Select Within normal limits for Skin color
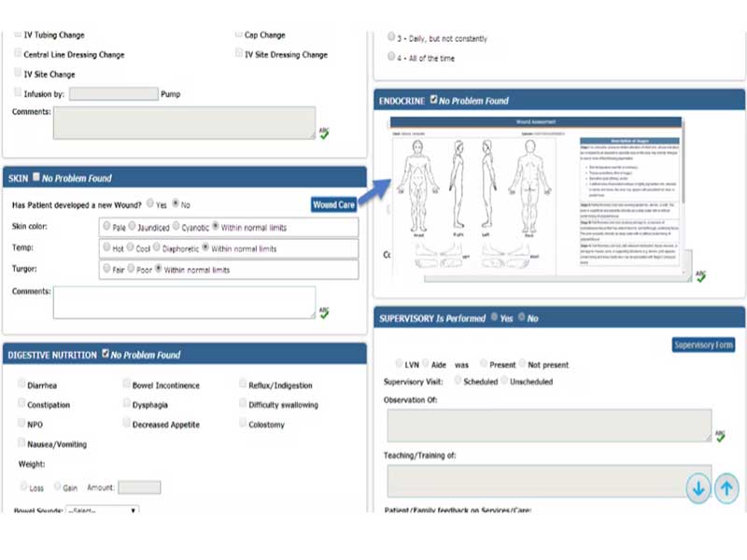This screenshot has height=560, width=747. tap(216, 226)
